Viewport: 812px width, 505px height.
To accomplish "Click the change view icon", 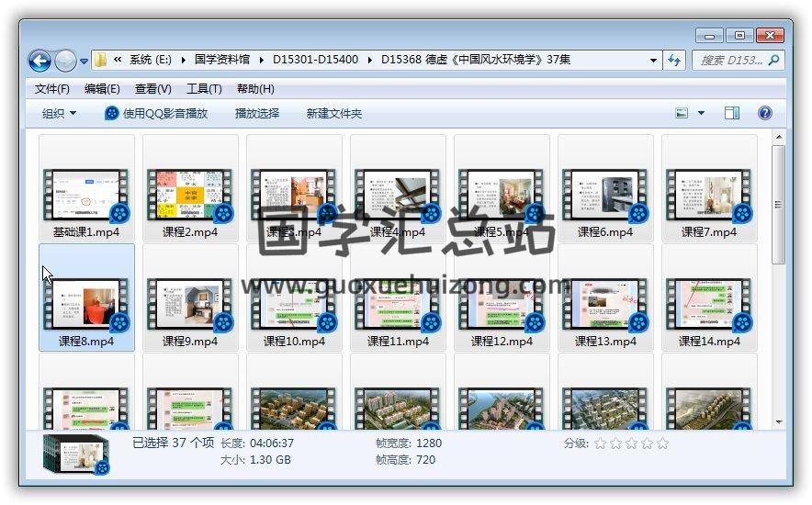I will 682,113.
